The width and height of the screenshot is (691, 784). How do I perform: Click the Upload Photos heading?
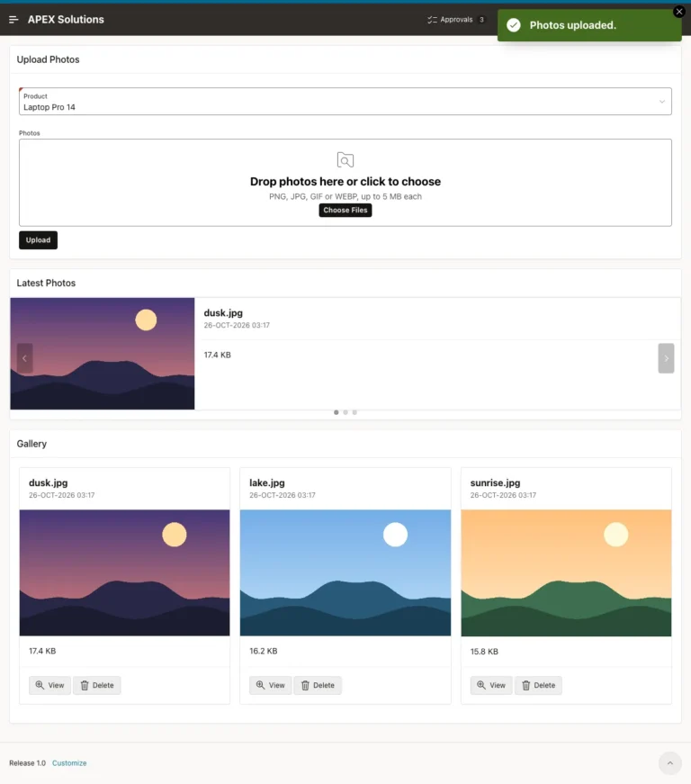48,59
